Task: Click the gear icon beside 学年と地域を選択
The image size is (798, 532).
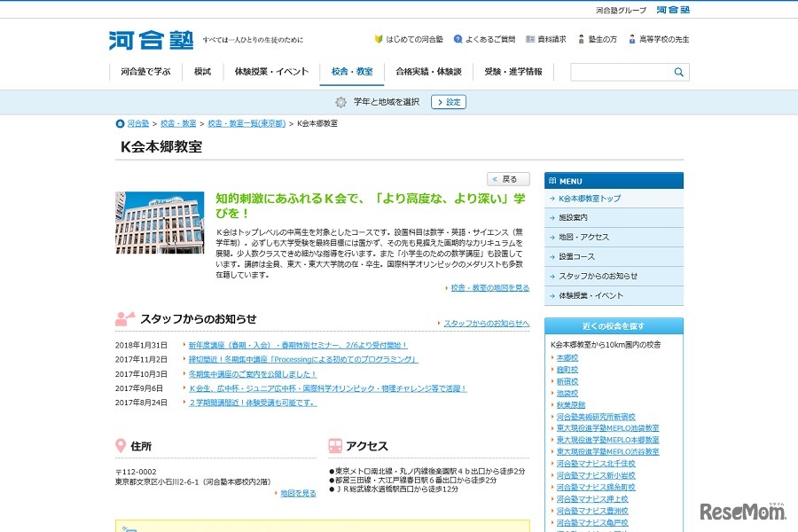Action: point(340,102)
